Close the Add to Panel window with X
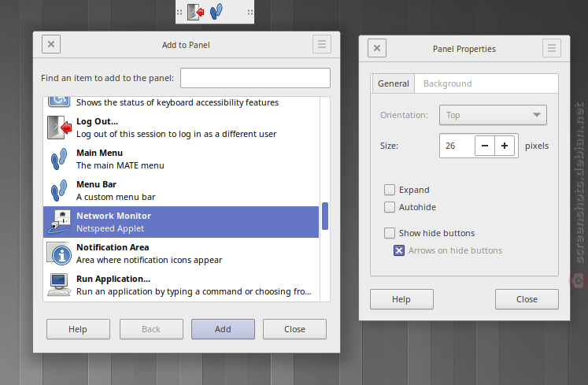 (51, 44)
